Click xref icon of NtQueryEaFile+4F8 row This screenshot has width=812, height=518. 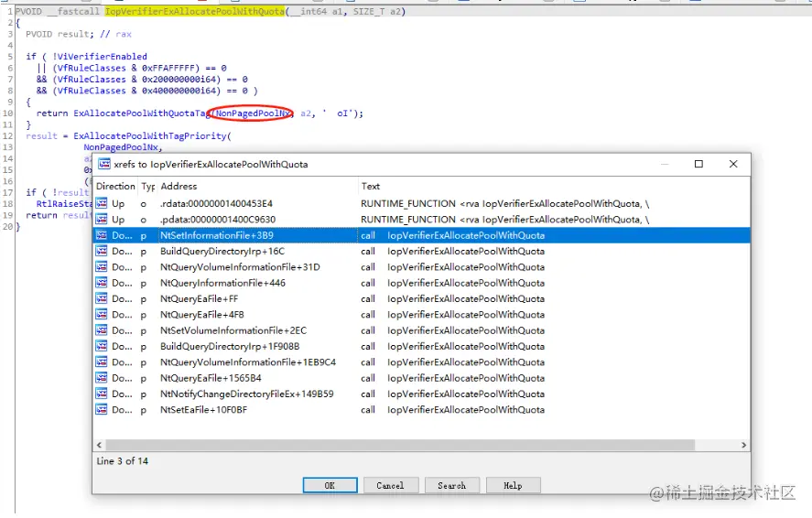click(102, 315)
